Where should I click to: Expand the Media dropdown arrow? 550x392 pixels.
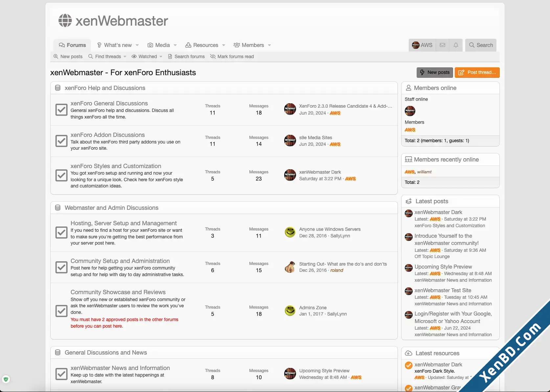tap(175, 45)
